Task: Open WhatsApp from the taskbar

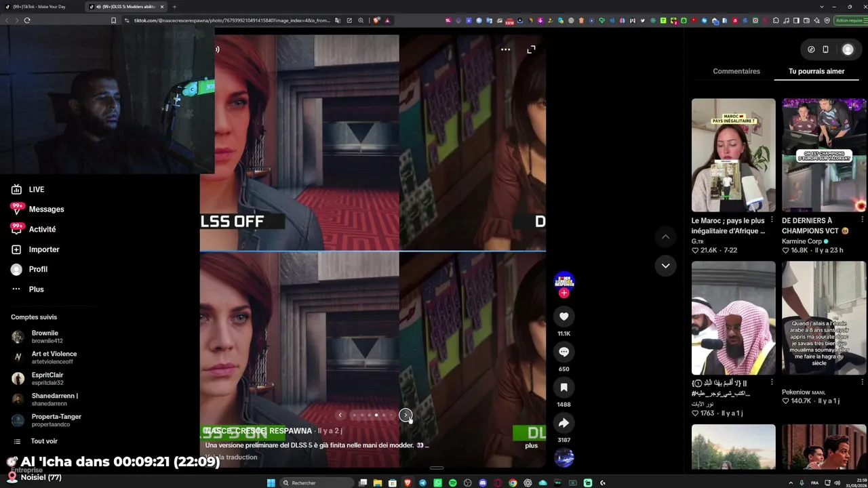Action: coord(438,483)
